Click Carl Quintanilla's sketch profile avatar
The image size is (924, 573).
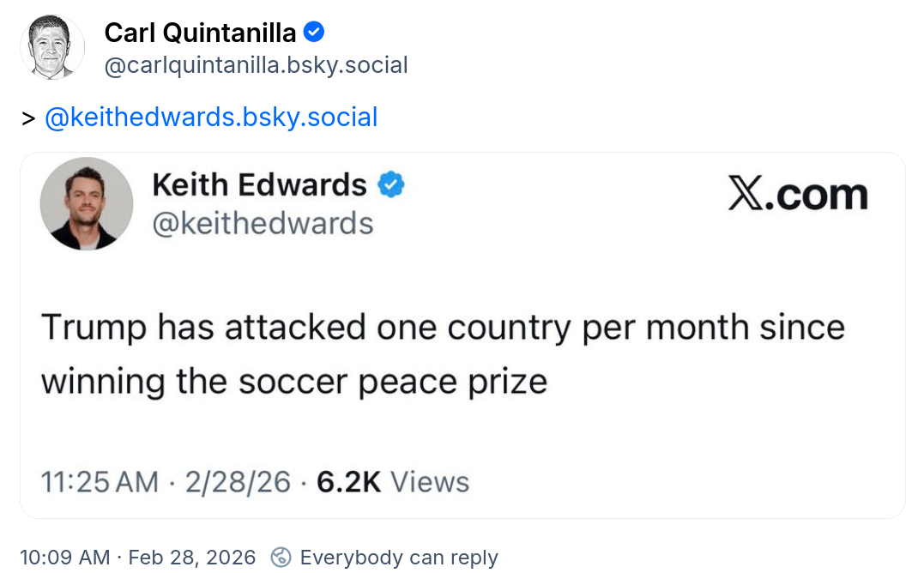click(52, 47)
